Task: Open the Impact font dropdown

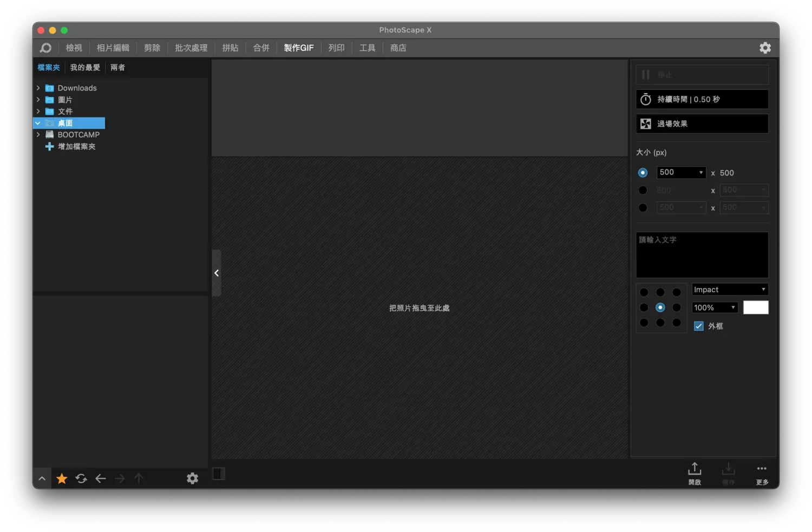Action: pyautogui.click(x=730, y=290)
